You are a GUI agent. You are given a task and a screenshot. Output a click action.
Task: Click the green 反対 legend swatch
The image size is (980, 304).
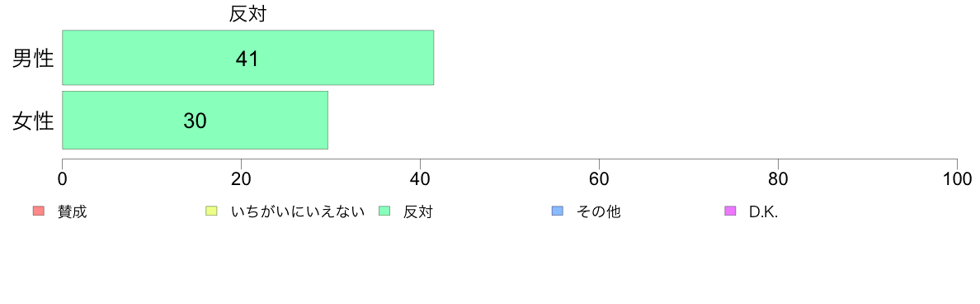[x=384, y=211]
